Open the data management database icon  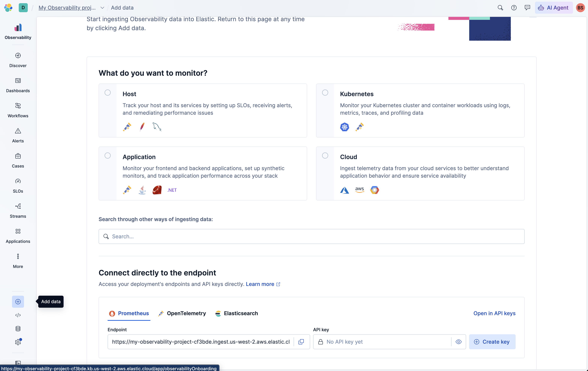[18, 328]
